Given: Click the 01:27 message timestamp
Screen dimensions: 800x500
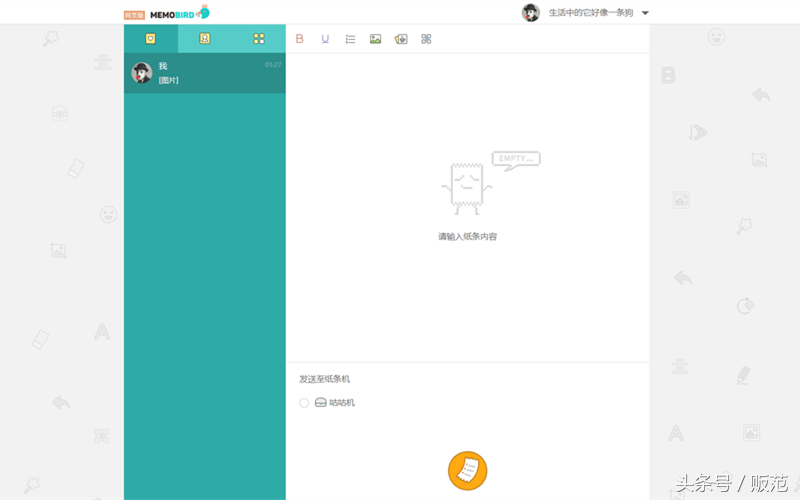Looking at the screenshot, I should 273,65.
